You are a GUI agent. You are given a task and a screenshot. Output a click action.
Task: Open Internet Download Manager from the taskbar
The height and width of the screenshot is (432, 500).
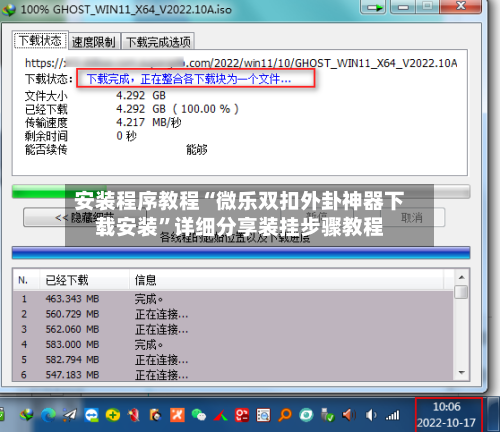[x=27, y=415]
